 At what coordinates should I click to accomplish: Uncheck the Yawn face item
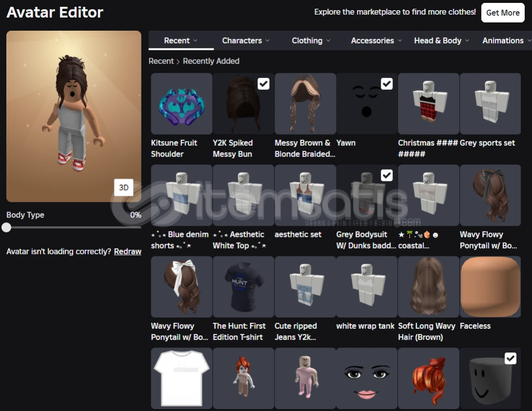387,84
